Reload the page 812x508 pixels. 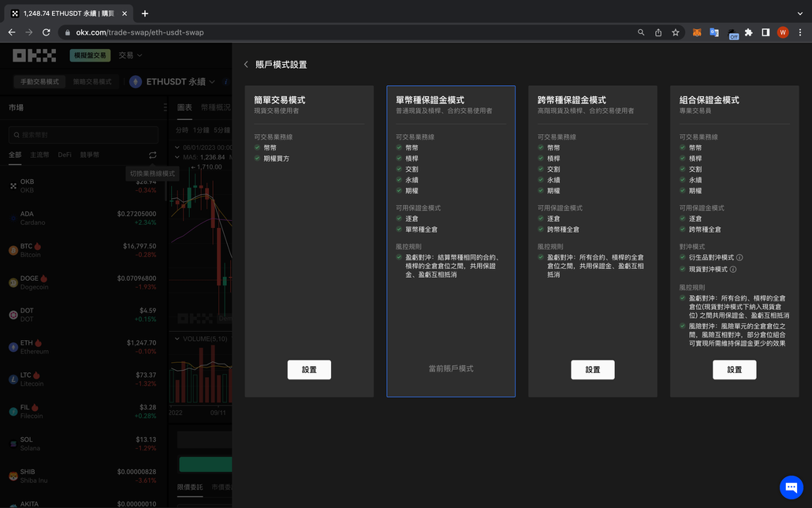click(46, 32)
